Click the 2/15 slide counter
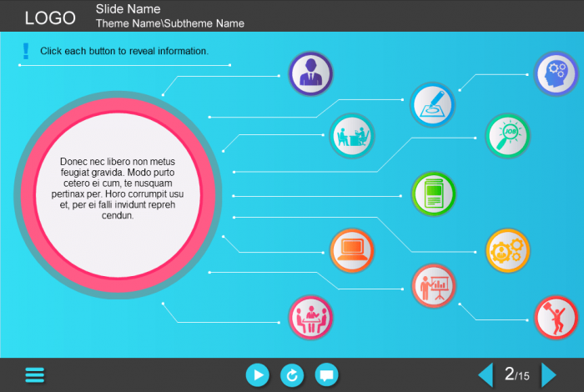This screenshot has height=392, width=584. pos(517,375)
